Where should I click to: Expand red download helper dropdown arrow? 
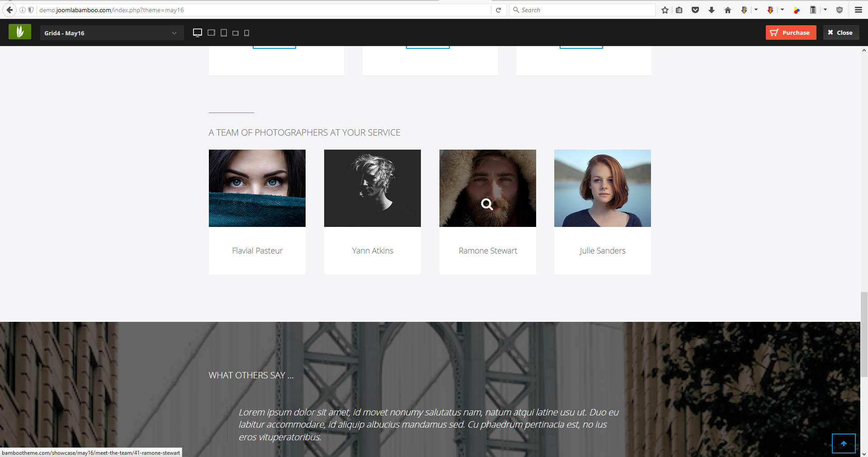[782, 9]
